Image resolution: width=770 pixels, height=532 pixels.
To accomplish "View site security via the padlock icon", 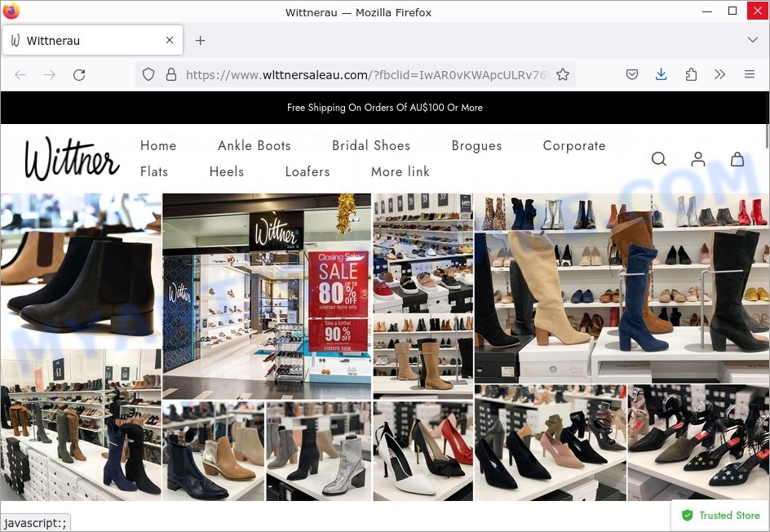I will coord(171,75).
